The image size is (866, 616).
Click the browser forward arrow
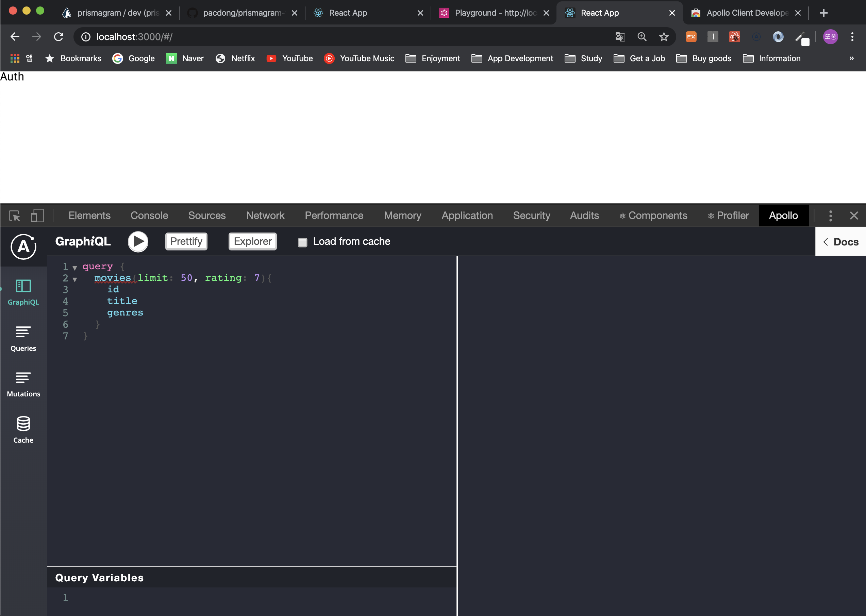pos(37,37)
